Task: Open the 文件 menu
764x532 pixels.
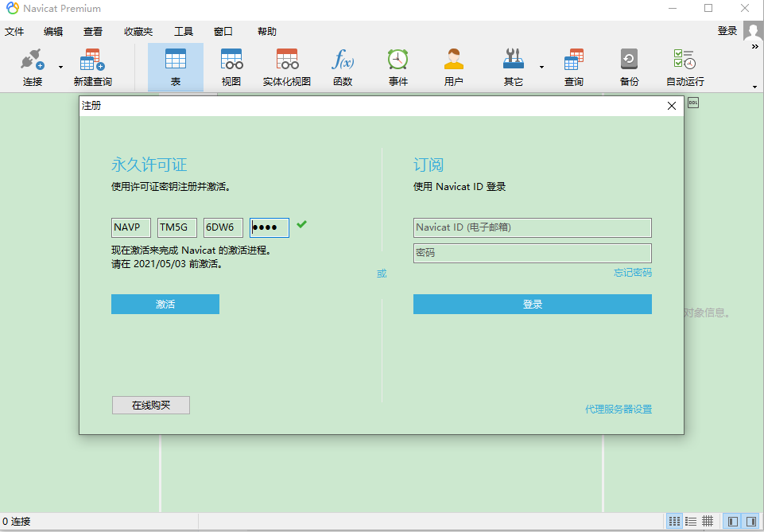Action: pyautogui.click(x=14, y=32)
